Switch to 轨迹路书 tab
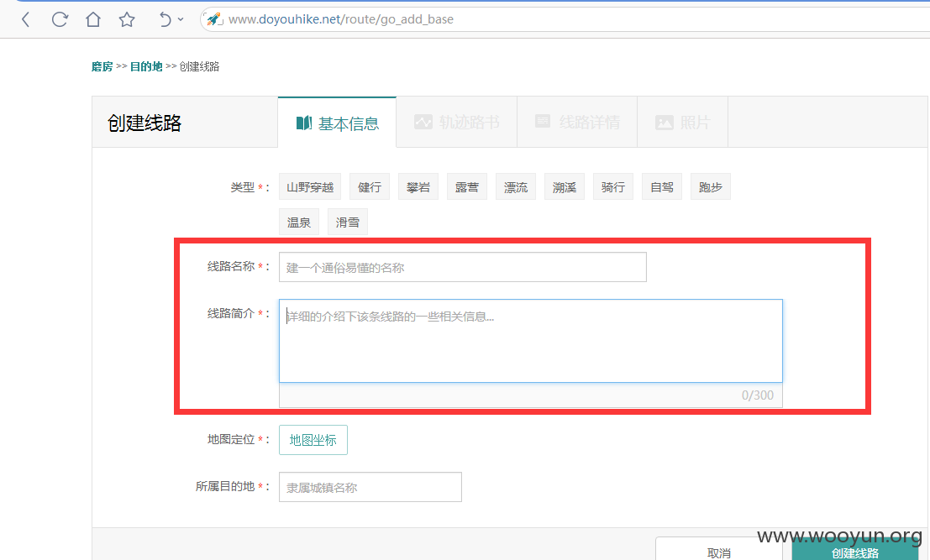 tap(457, 122)
